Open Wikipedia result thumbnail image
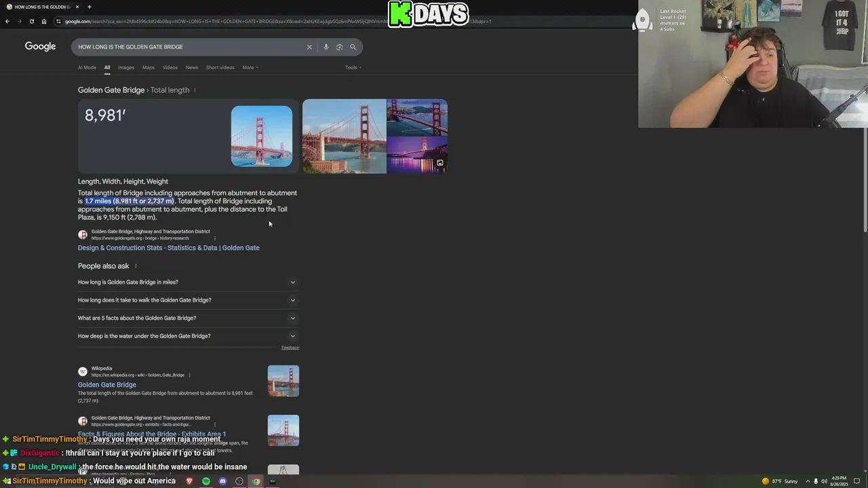 (x=283, y=381)
